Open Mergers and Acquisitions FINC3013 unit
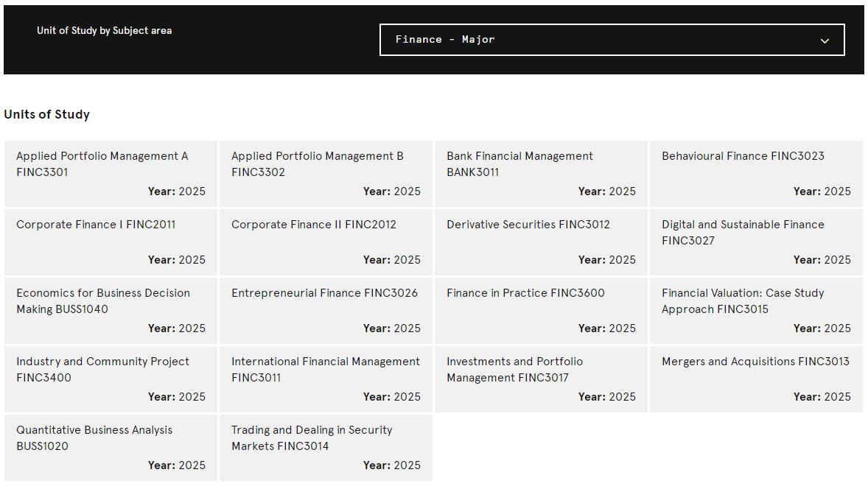Screen dimensions: 868x489 pyautogui.click(x=756, y=379)
